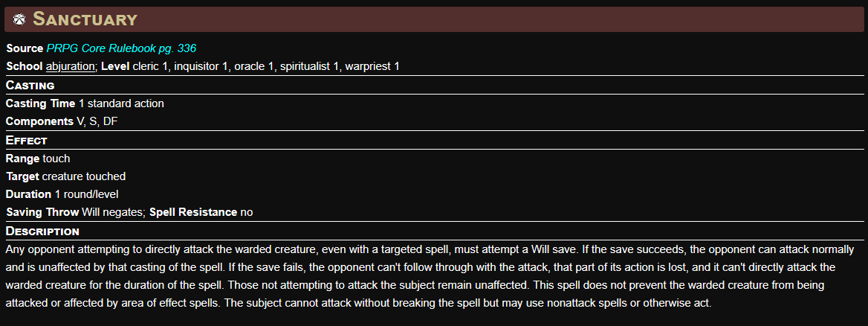The image size is (868, 326).
Task: Click the Effect section heading
Action: (x=26, y=140)
